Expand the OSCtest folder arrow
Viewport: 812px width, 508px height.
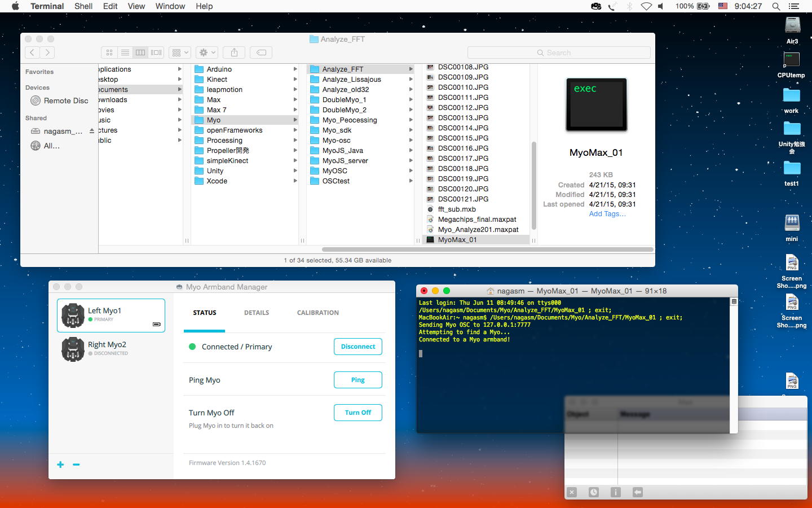pyautogui.click(x=411, y=181)
